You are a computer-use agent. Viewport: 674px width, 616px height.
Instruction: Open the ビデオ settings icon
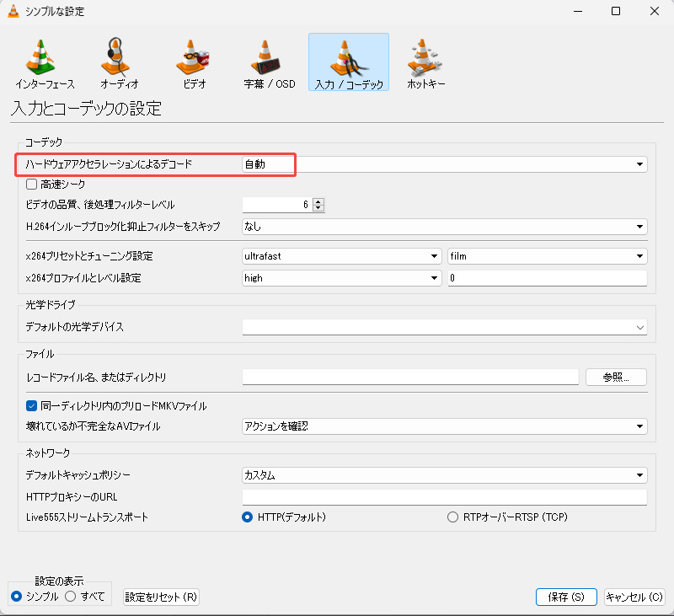click(192, 61)
